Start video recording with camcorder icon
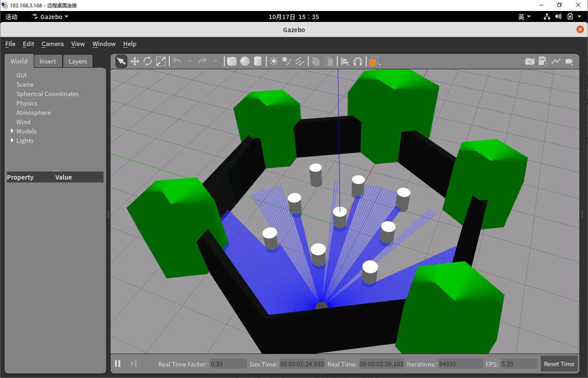 pos(569,62)
